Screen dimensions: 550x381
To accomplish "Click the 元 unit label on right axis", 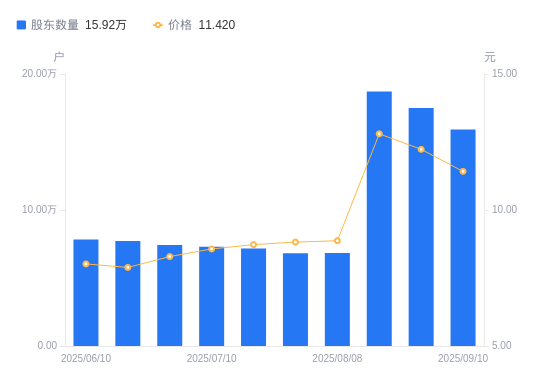I will pyautogui.click(x=490, y=57).
